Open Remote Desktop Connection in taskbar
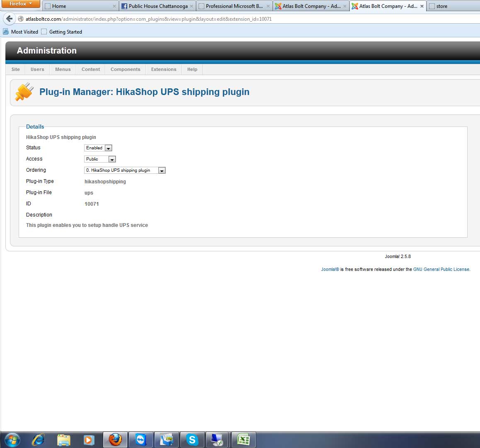This screenshot has width=480, height=448. point(218,440)
